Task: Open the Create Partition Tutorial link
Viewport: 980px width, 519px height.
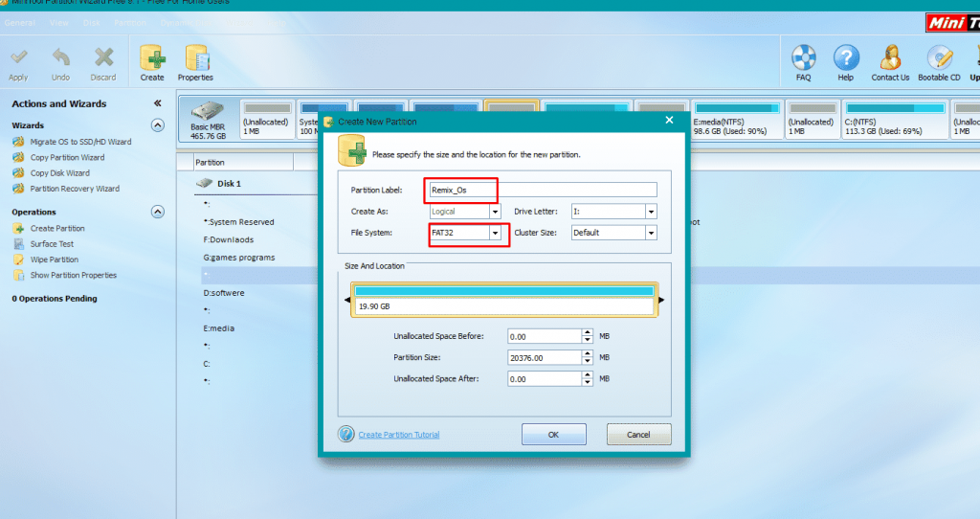Action: point(399,435)
